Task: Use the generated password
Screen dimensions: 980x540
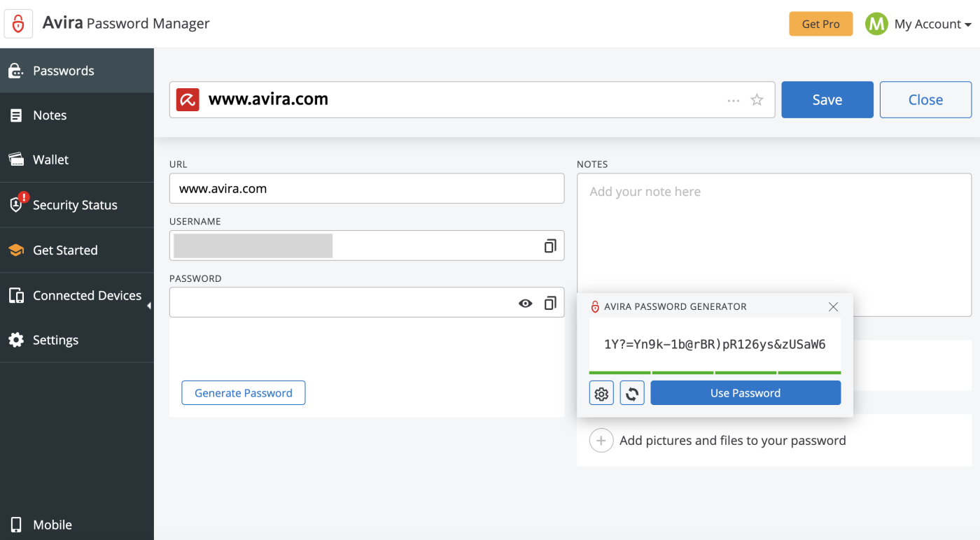Action: coord(745,392)
